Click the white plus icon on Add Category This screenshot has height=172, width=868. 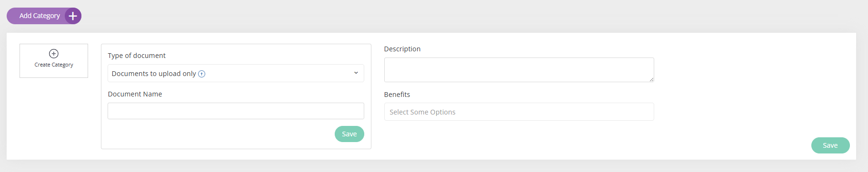(73, 16)
